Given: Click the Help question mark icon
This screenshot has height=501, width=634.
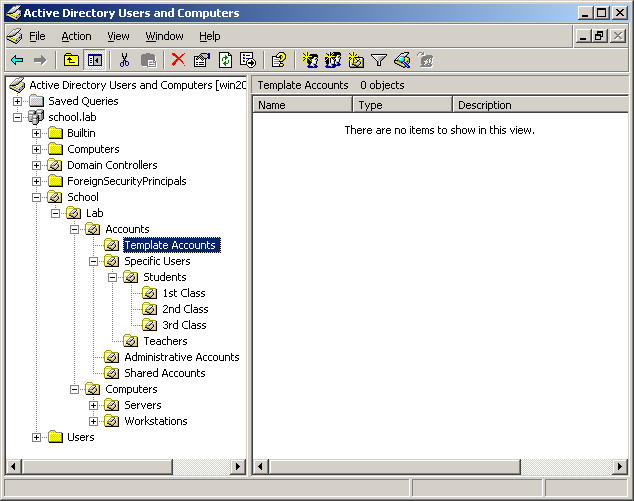Looking at the screenshot, I should pos(279,60).
